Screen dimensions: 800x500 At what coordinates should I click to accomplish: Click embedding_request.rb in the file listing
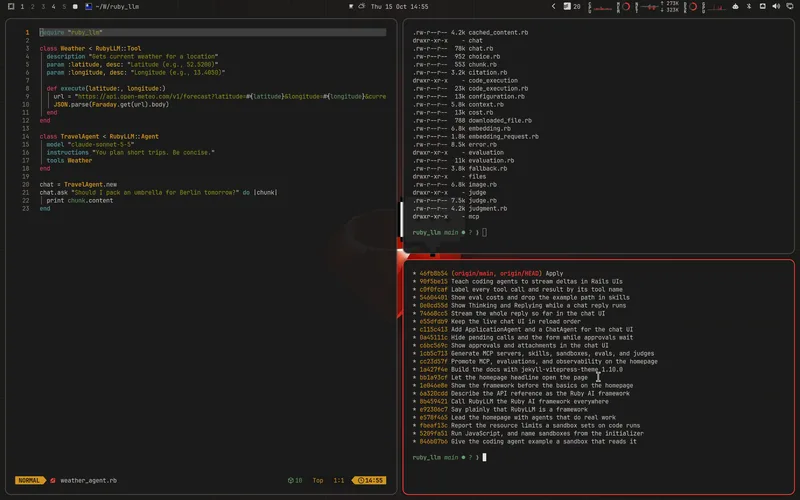pos(504,137)
